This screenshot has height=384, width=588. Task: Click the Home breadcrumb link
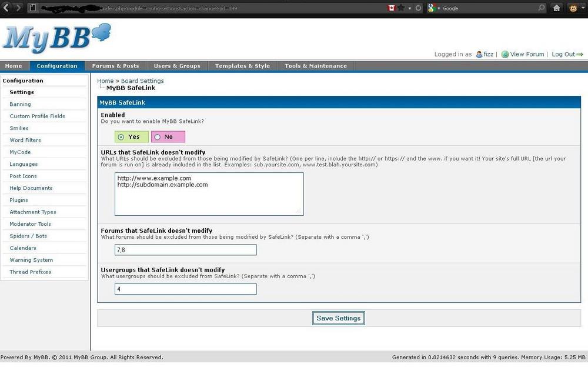tap(105, 81)
